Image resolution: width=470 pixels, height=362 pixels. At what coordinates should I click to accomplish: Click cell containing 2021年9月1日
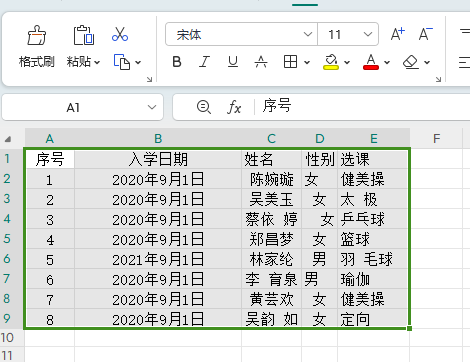point(158,259)
